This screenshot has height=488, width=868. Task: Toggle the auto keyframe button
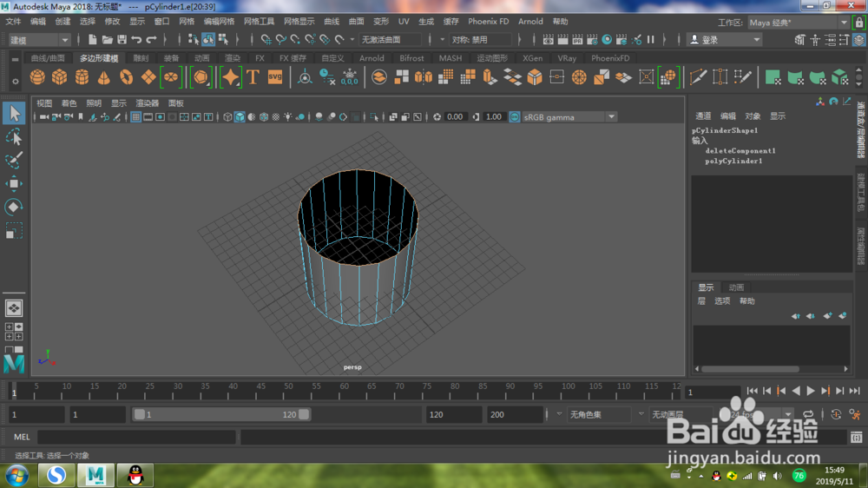coord(836,414)
